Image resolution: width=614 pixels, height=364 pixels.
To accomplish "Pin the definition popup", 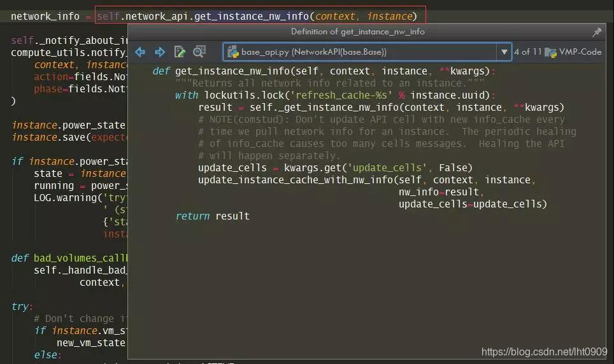I will [597, 32].
